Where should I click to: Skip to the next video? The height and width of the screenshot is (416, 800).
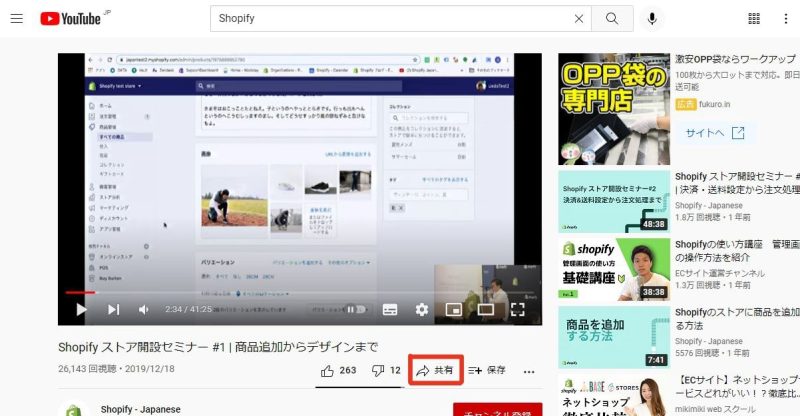coord(113,309)
